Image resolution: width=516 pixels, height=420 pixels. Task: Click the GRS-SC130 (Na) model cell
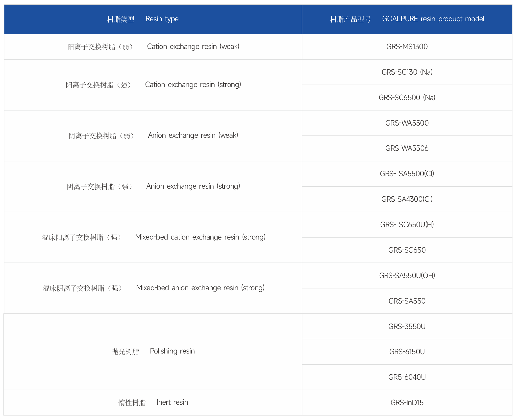point(407,72)
